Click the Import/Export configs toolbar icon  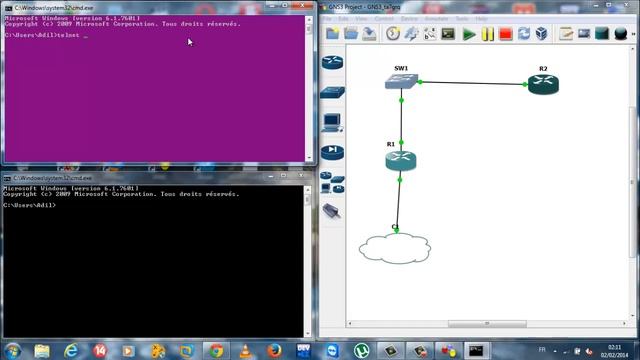tap(411, 33)
